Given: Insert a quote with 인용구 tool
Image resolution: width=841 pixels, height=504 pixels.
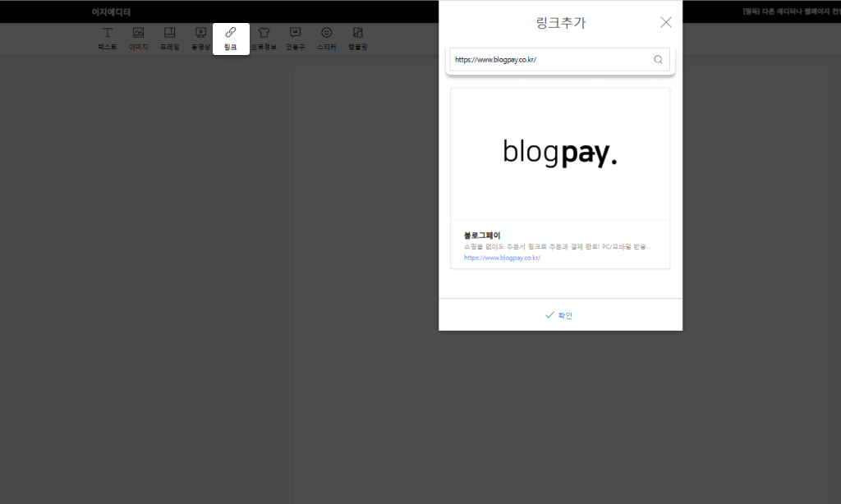Looking at the screenshot, I should coord(295,39).
